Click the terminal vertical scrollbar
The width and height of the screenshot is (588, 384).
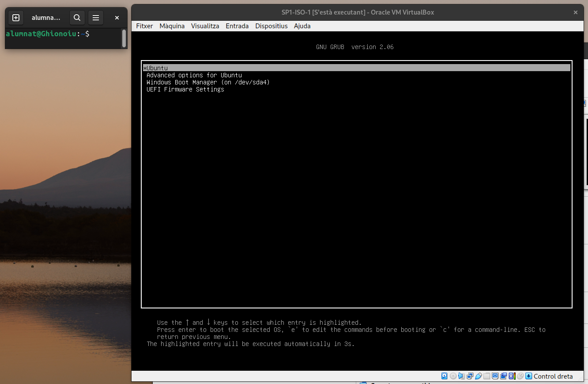click(x=124, y=38)
